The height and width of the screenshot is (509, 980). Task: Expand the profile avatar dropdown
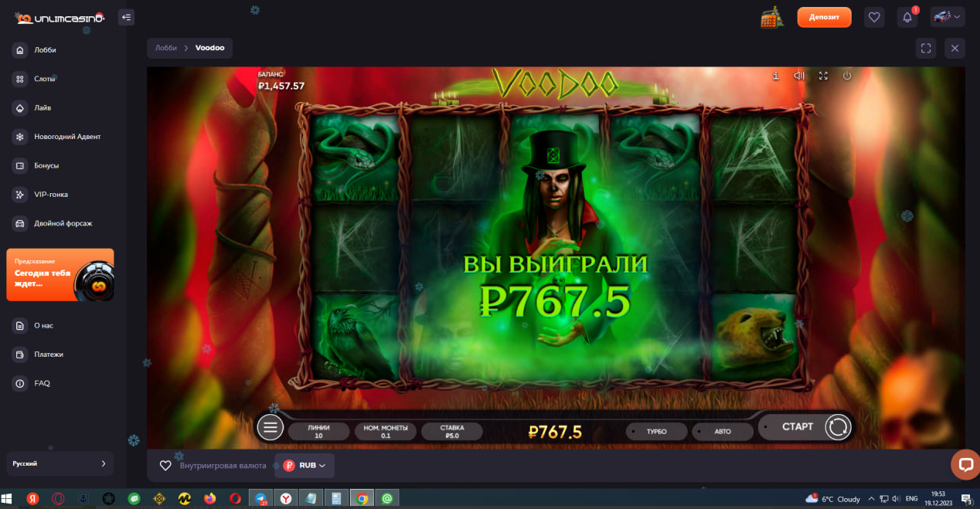click(947, 17)
